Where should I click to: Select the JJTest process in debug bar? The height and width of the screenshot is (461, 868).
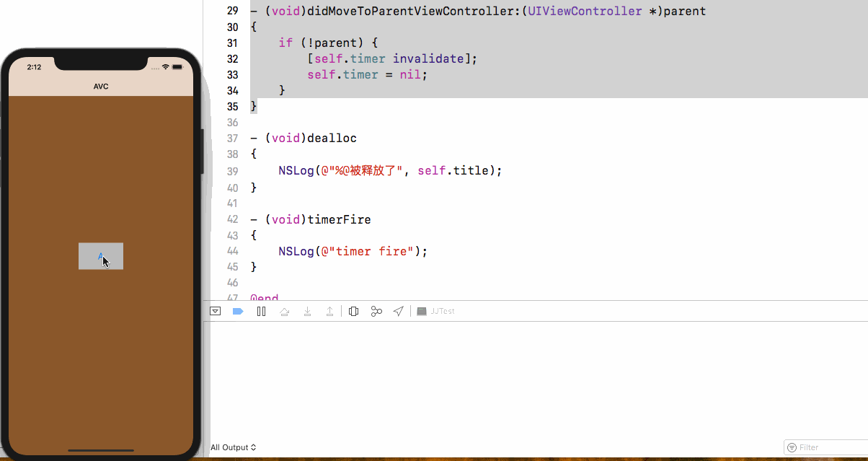click(x=436, y=311)
